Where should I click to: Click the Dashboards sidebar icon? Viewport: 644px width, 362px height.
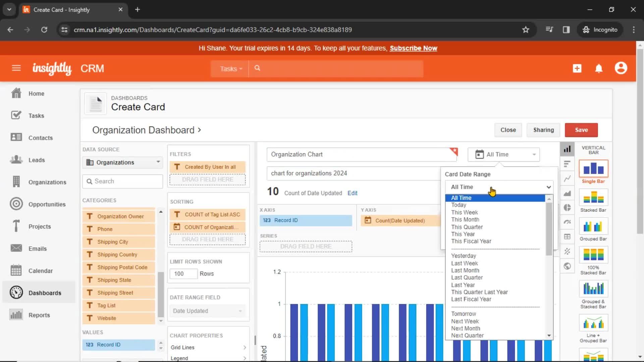pyautogui.click(x=16, y=293)
